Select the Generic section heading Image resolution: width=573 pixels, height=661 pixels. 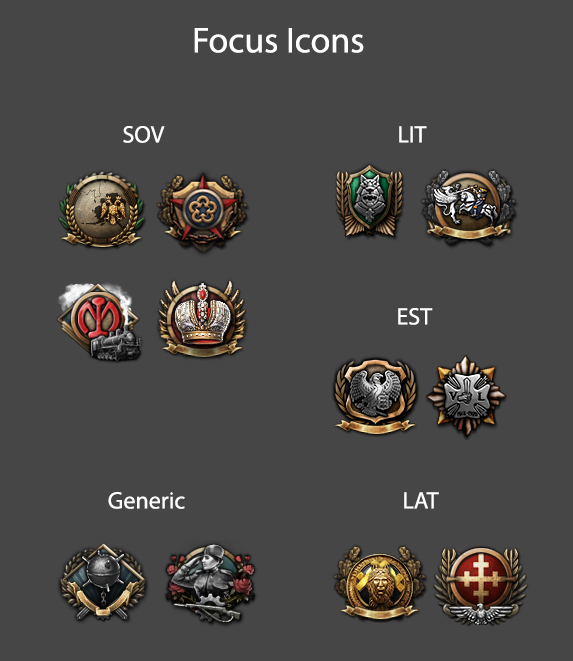coord(146,501)
